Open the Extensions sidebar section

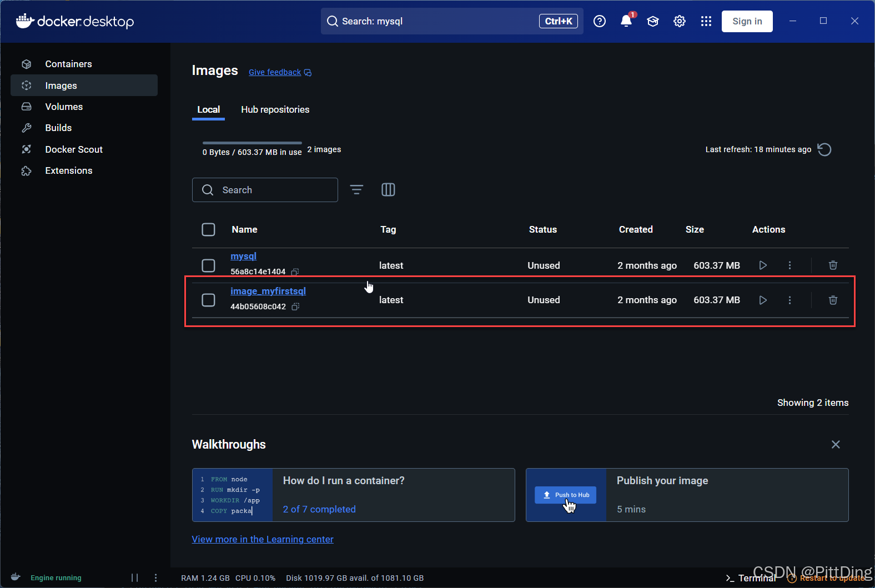click(x=84, y=170)
